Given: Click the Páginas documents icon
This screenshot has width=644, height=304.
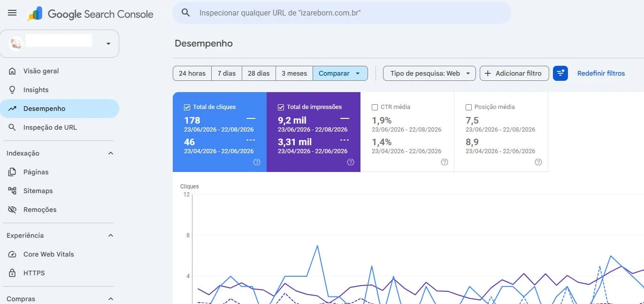Looking at the screenshot, I should [12, 172].
